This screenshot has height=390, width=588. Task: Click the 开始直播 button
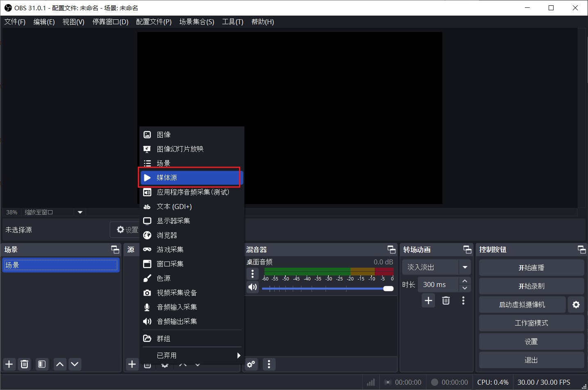pos(531,268)
